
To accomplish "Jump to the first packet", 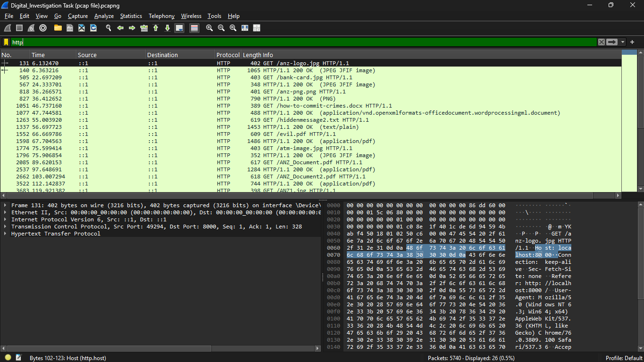I will (x=156, y=28).
